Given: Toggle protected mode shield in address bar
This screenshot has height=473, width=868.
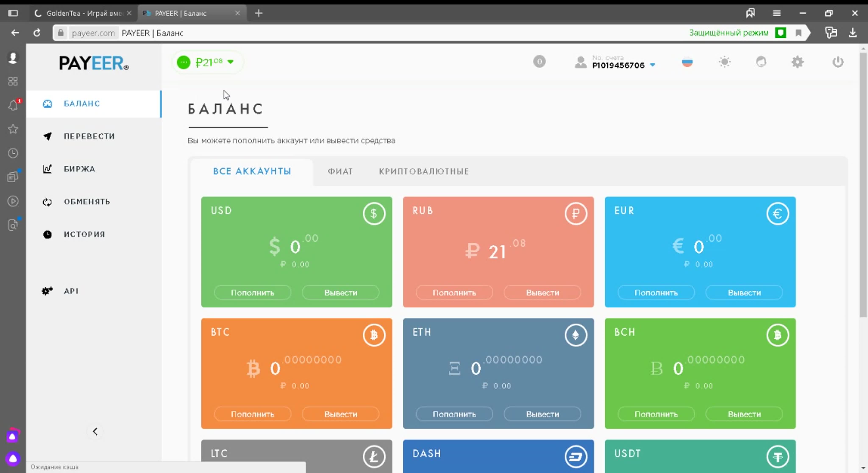Looking at the screenshot, I should click(780, 33).
